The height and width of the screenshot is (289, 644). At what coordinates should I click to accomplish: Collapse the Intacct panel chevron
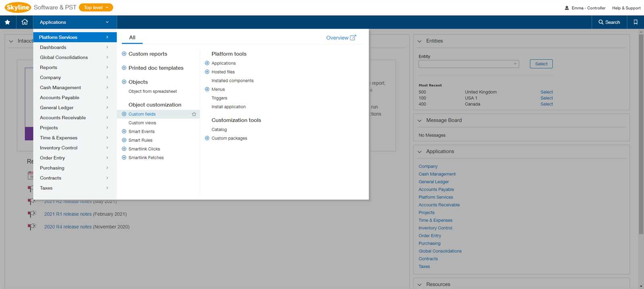[11, 41]
